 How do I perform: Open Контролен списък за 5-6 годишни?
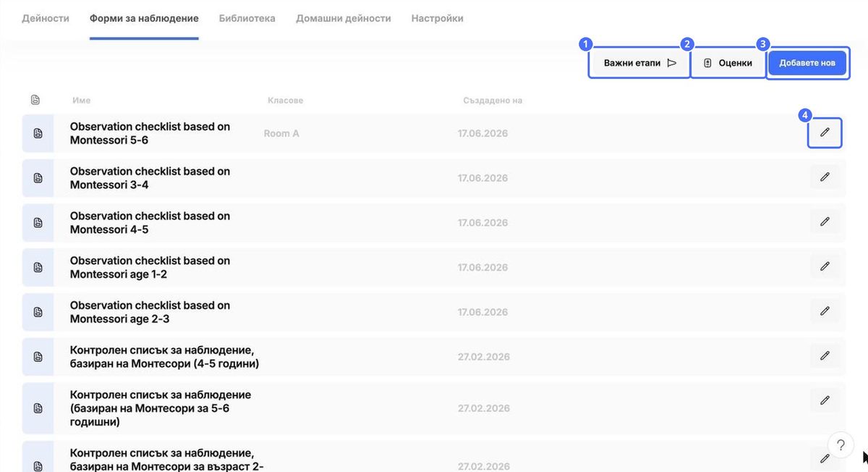(x=161, y=408)
